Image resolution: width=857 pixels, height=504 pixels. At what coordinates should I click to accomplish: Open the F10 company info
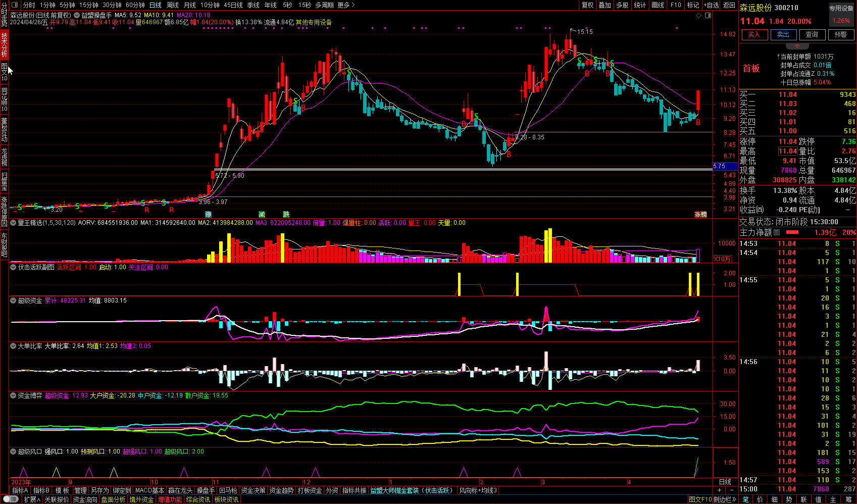[x=676, y=5]
